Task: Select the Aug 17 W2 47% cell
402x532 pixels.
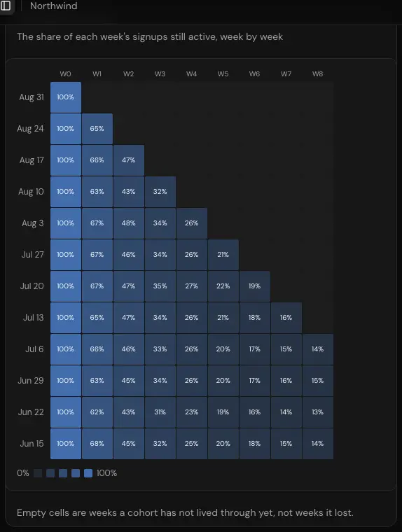Action: tap(129, 160)
